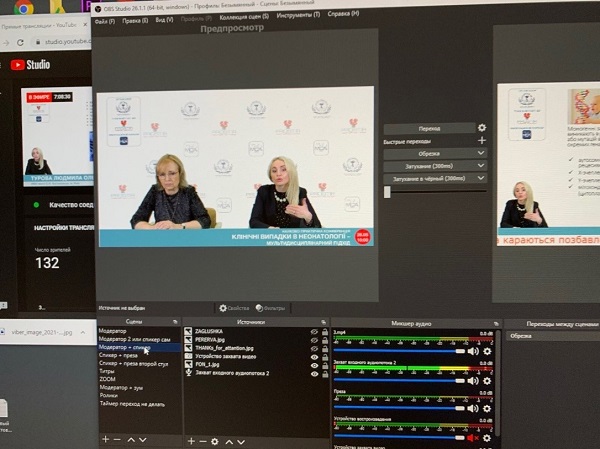
Task: Open source Фильтры button
Action: coord(270,308)
